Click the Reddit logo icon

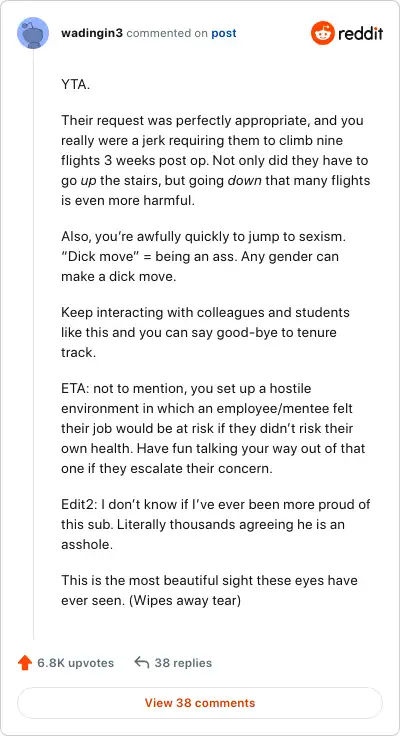[322, 33]
